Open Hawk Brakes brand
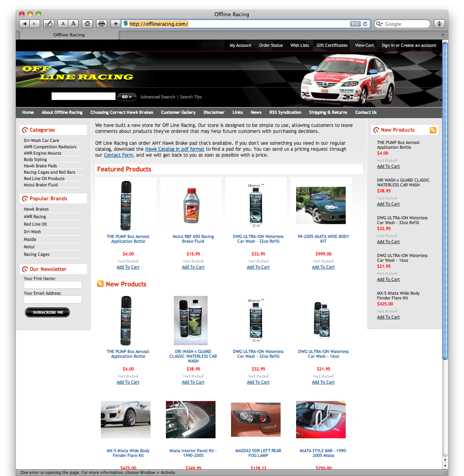464x476 pixels. [x=36, y=209]
